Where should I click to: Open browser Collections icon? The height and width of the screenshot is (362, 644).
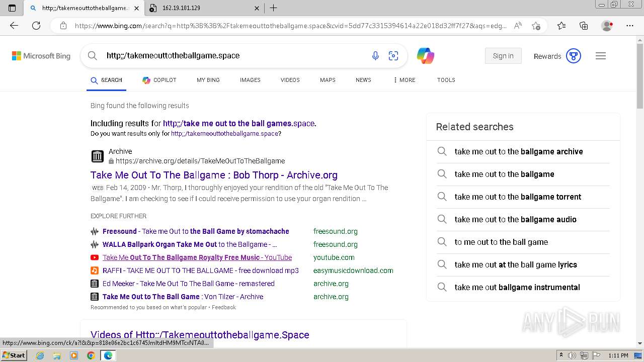[584, 26]
